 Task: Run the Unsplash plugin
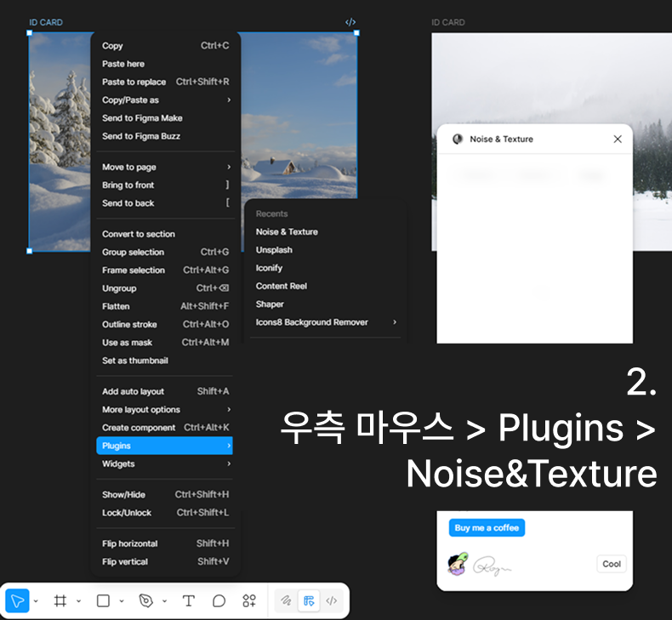(326, 249)
